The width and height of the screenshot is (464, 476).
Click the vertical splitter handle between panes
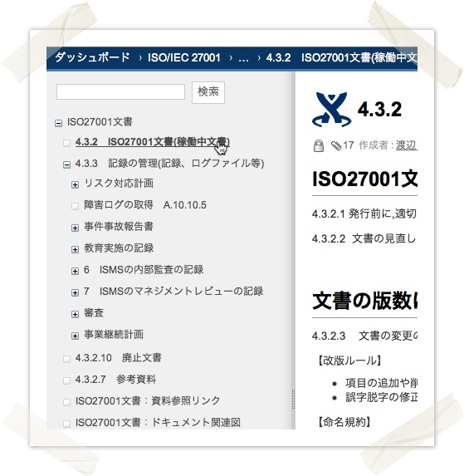(293, 400)
